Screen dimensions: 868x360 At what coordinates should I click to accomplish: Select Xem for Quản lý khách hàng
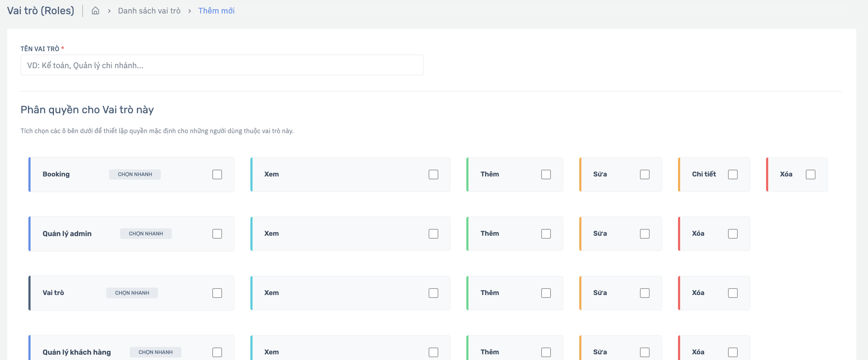[433, 352]
